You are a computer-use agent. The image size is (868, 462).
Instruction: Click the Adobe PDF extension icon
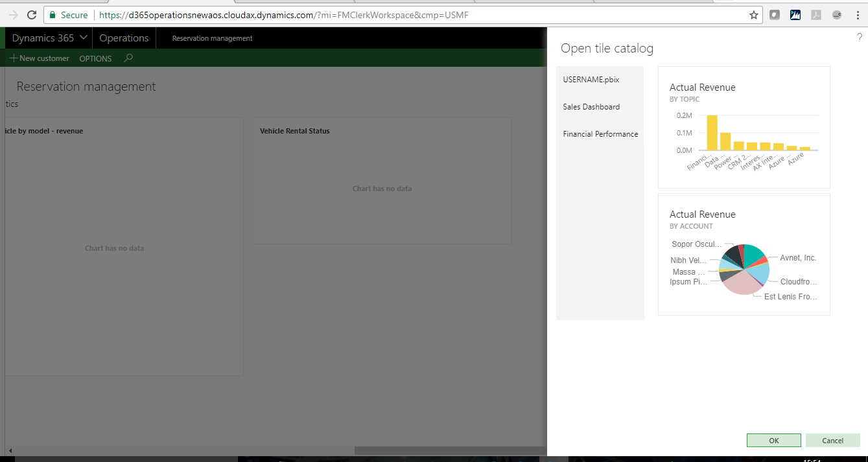tap(816, 15)
